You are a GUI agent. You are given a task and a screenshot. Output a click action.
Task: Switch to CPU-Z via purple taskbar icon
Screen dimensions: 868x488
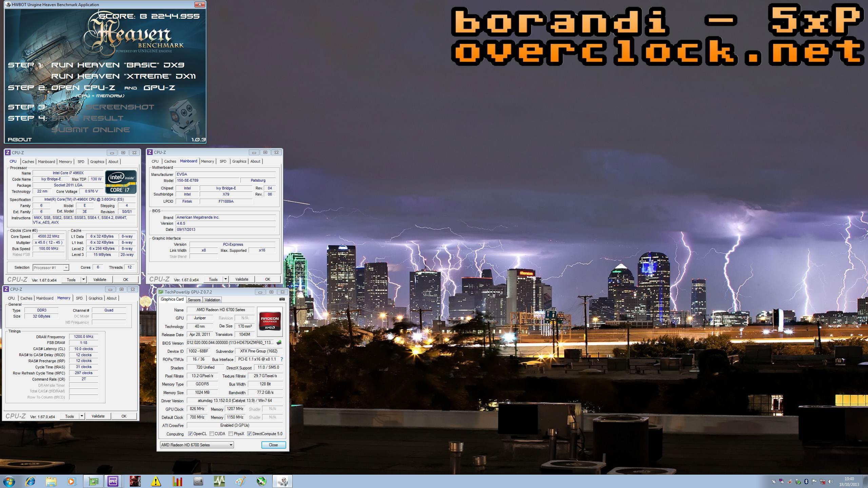[113, 481]
